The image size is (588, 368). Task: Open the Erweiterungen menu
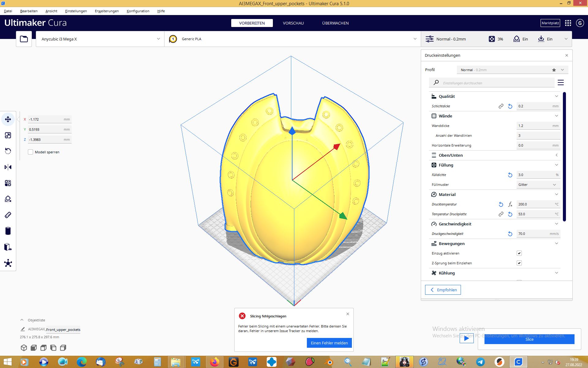(107, 11)
